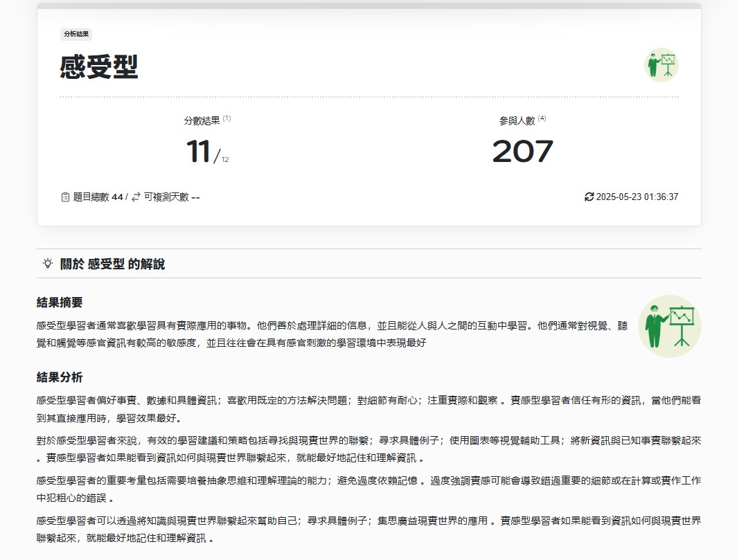Viewport: 737px width, 560px height.
Task: Click the 關於 感受型 的解說 section header
Action: pyautogui.click(x=112, y=264)
